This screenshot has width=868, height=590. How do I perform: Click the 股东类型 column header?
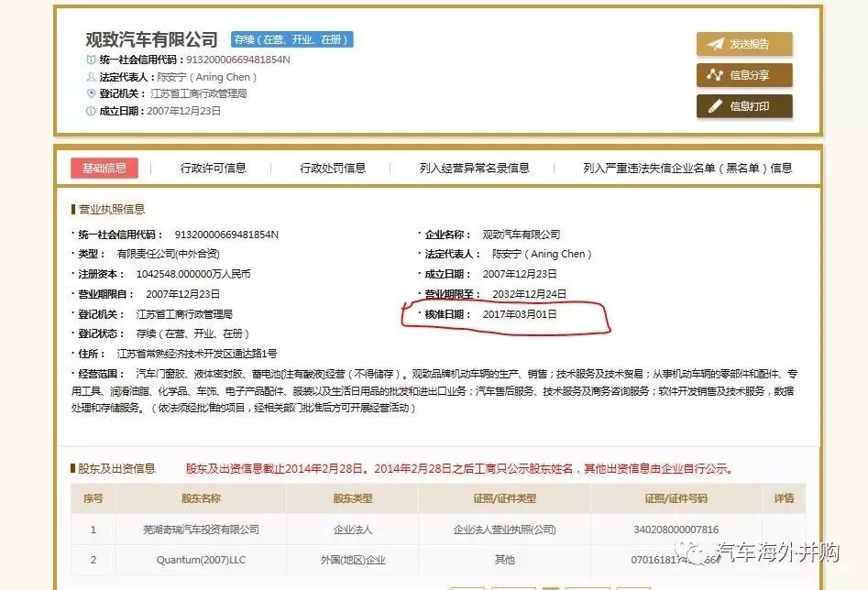(x=353, y=498)
